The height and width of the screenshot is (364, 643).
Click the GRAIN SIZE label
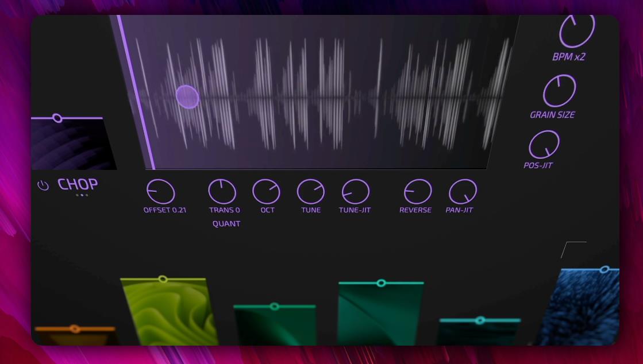pos(552,115)
